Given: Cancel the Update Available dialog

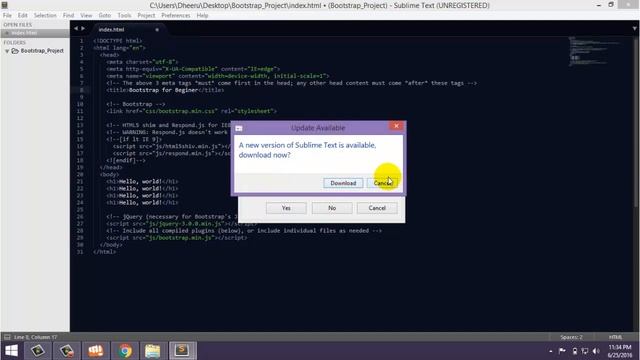Looking at the screenshot, I should pyautogui.click(x=382, y=183).
